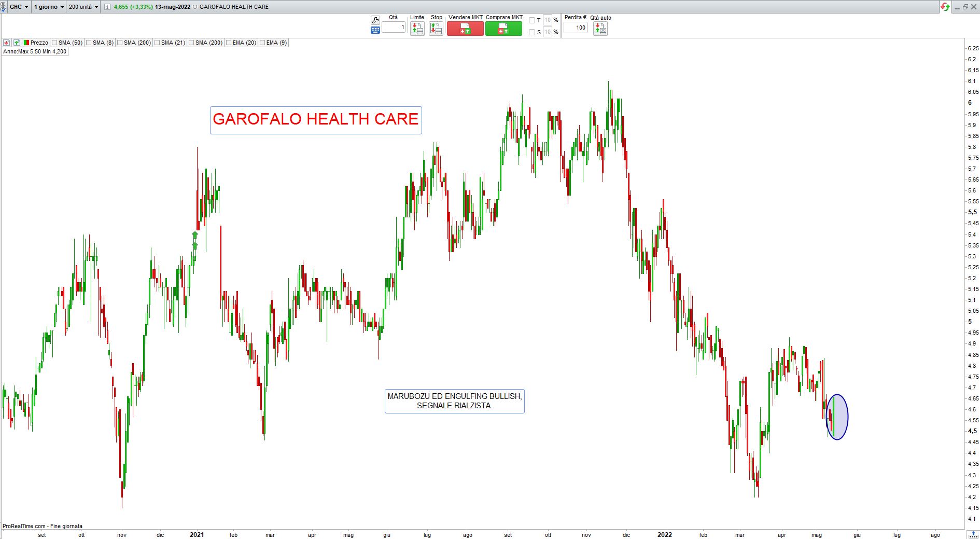Click the Limite order icon
This screenshot has height=539, width=980.
(417, 29)
